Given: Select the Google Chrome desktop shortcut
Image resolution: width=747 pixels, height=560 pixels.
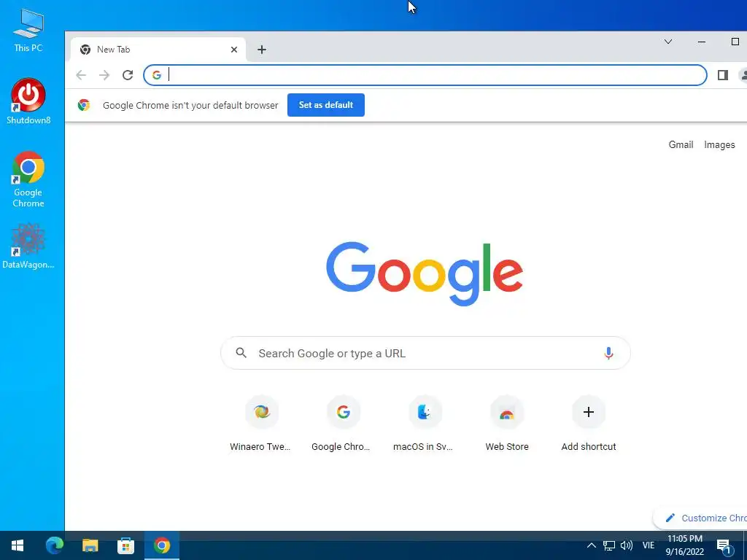Looking at the screenshot, I should (x=28, y=179).
